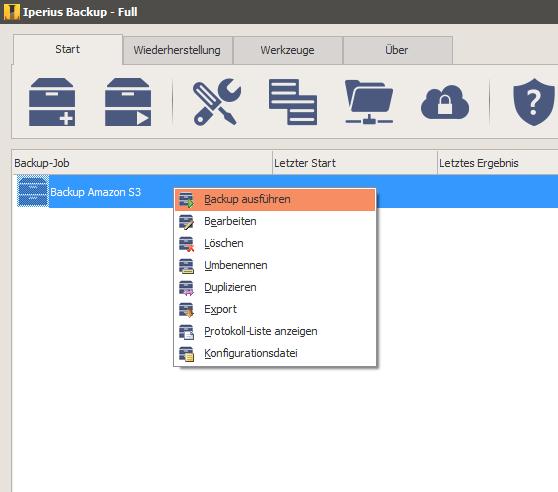558x492 pixels.
Task: Switch to the Wiederherstellung tab
Action: [x=178, y=50]
